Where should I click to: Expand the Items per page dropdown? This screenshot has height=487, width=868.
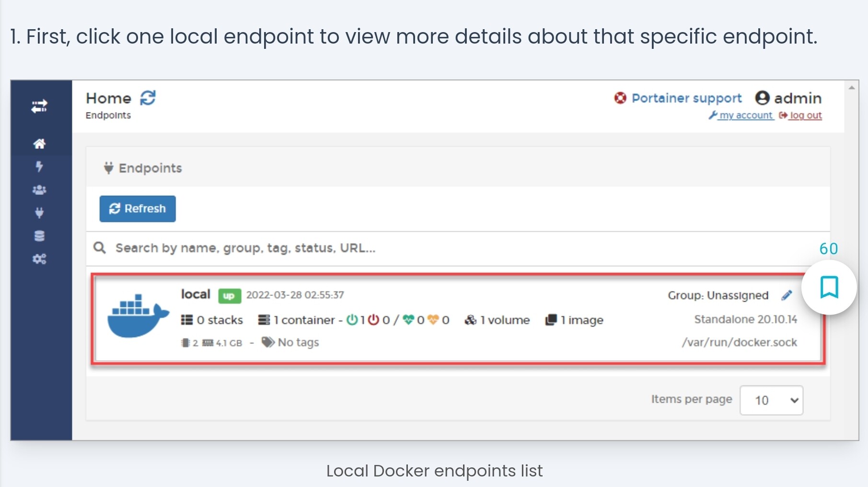(x=771, y=400)
